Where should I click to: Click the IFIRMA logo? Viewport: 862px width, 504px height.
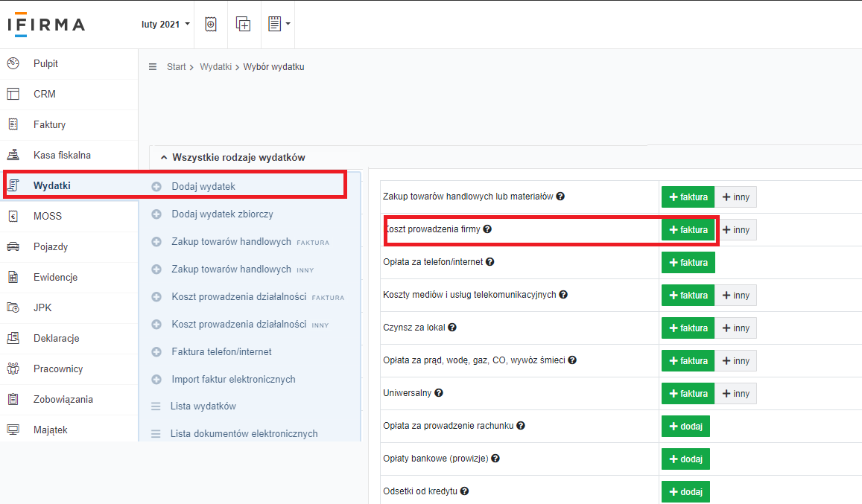tap(47, 25)
